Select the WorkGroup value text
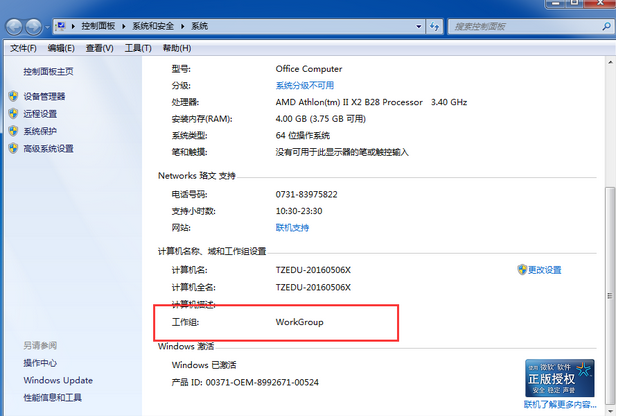Viewport: 617px width, 416px height. tap(299, 322)
